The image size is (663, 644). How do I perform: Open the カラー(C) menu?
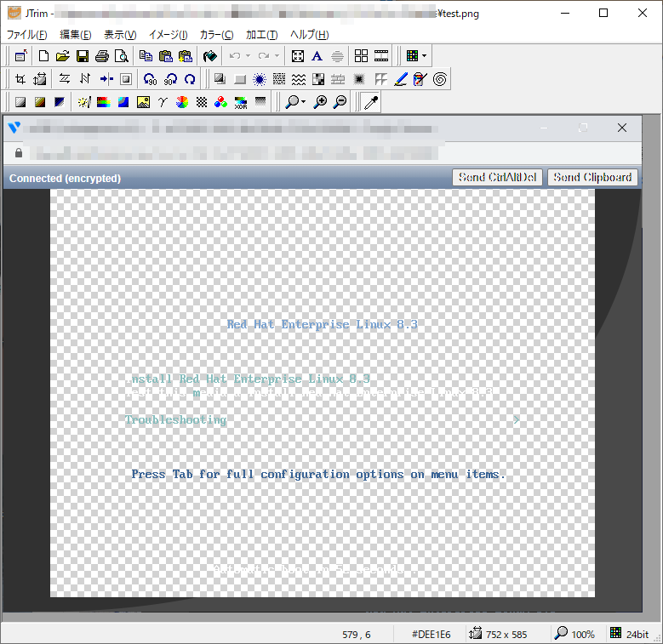point(216,35)
